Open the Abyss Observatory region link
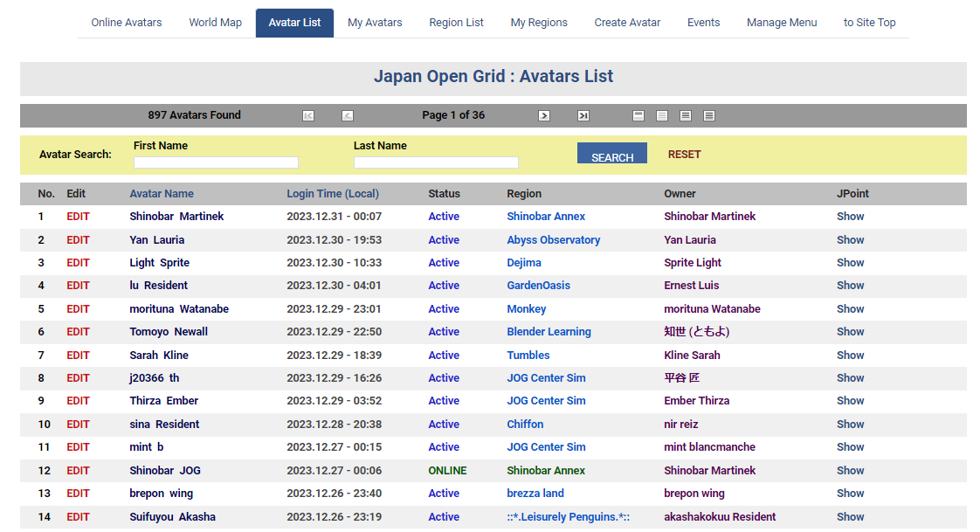980x532 pixels. pyautogui.click(x=554, y=240)
